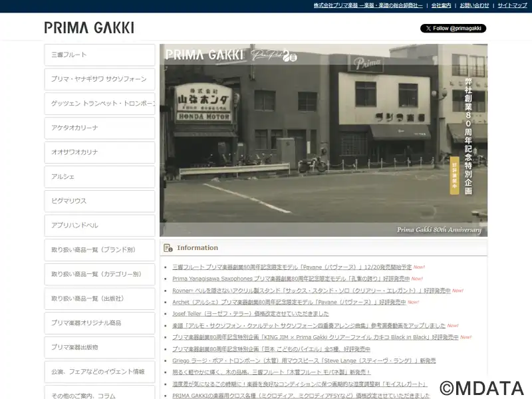The width and height of the screenshot is (532, 399).
Task: Open 株式会社プリマ楽器 top header link
Action: coord(368,5)
